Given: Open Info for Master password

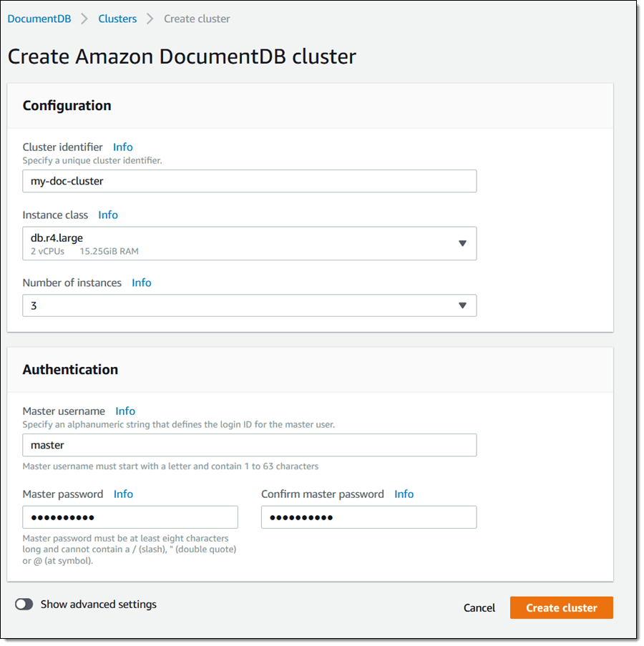Looking at the screenshot, I should click(123, 494).
